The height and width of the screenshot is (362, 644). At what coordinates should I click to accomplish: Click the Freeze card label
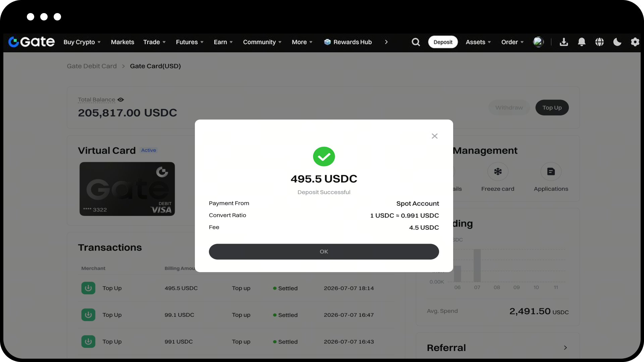point(498,189)
